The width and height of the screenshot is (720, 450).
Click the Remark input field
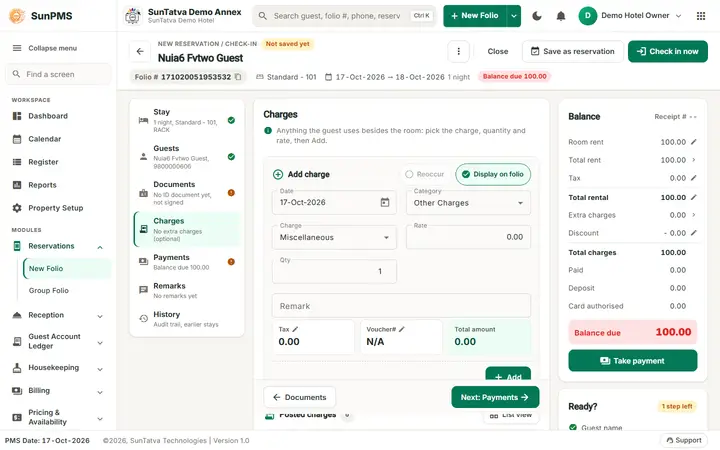(x=401, y=306)
